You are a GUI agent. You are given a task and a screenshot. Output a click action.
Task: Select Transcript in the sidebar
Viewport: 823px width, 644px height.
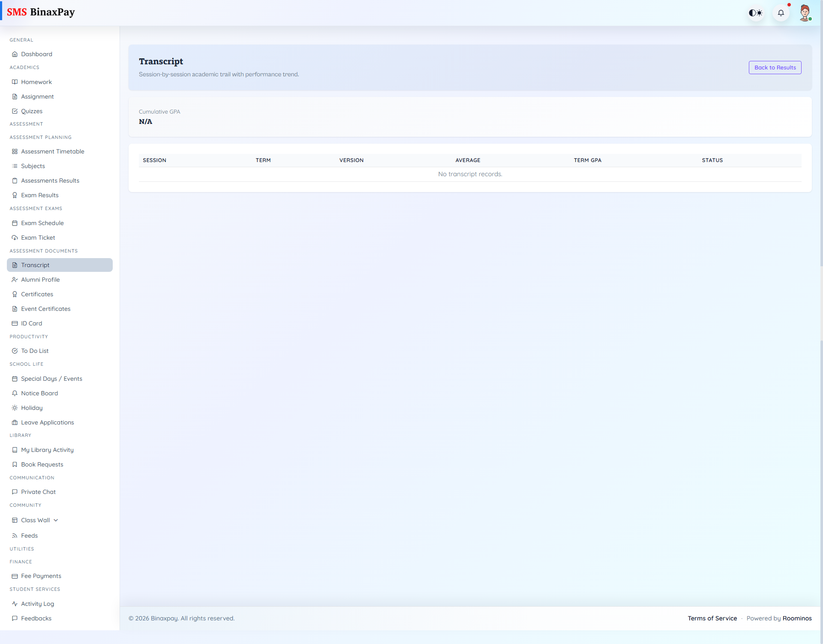pos(36,265)
